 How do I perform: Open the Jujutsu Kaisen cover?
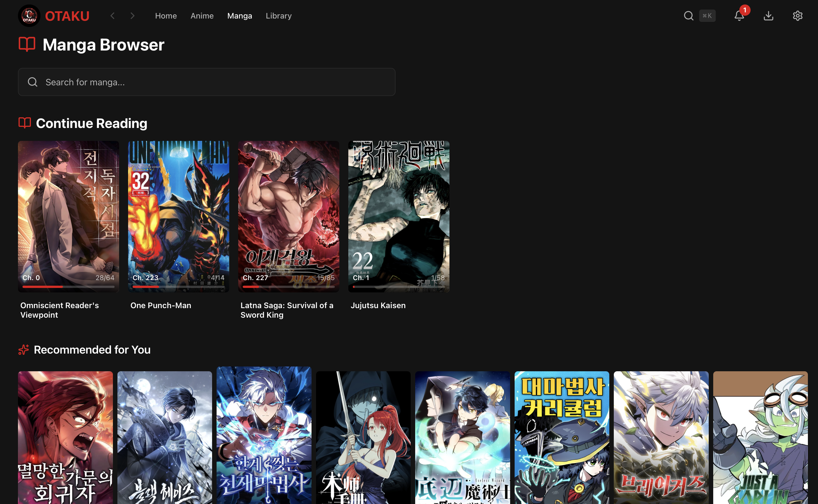[399, 216]
